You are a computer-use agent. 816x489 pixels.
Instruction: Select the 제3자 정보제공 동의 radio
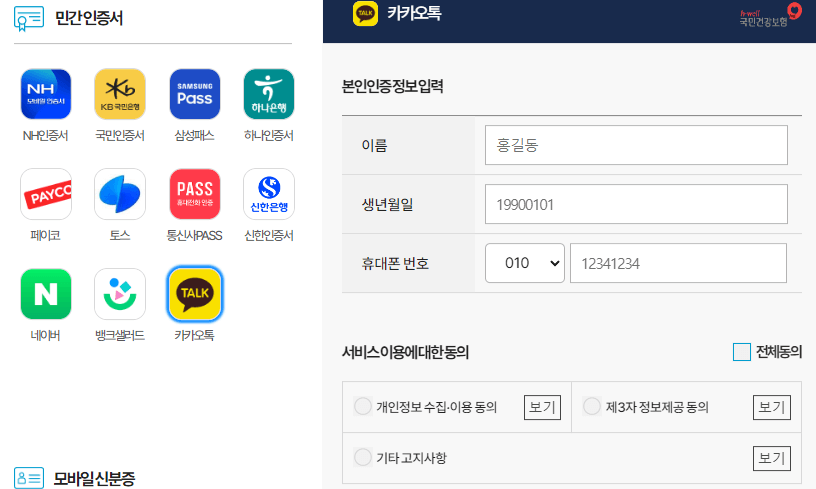(592, 406)
